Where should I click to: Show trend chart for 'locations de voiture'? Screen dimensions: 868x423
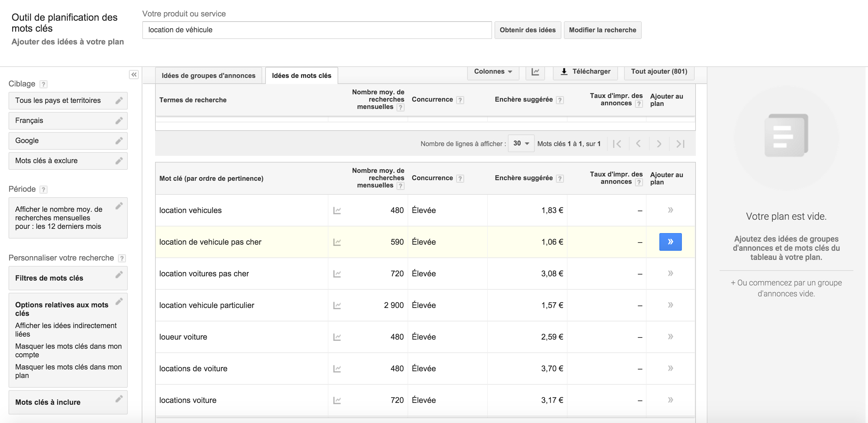pyautogui.click(x=337, y=369)
